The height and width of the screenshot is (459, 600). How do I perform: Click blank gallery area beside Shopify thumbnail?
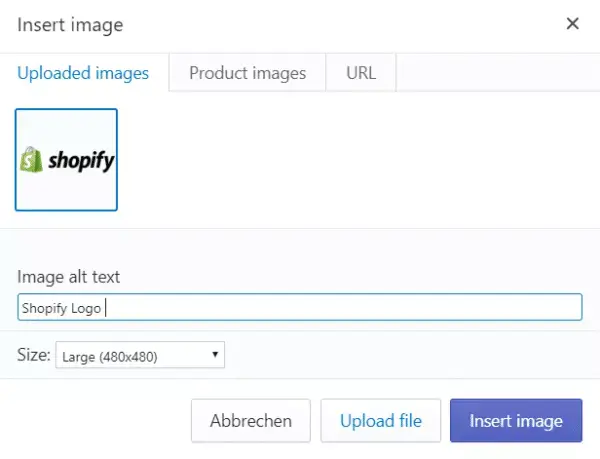click(350, 160)
